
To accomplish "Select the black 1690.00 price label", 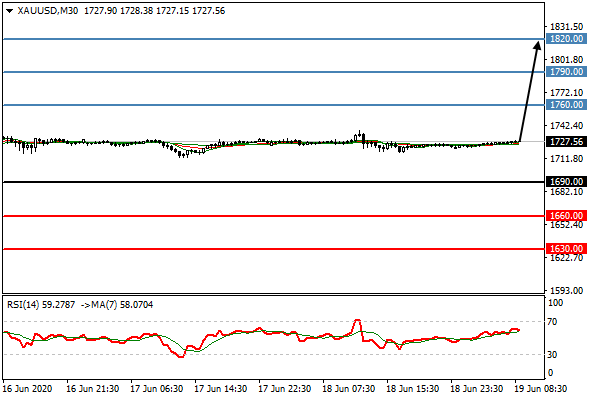I will (566, 182).
